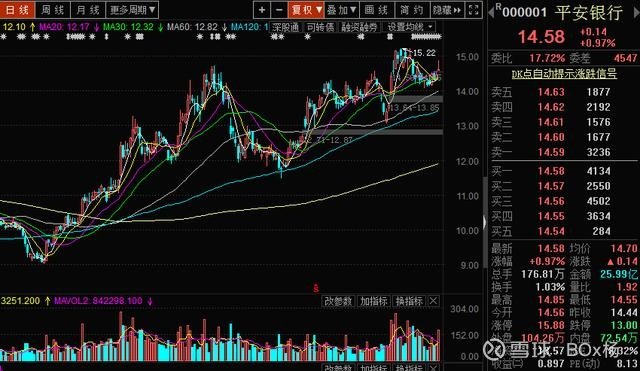Close the volume indicator panel with X
640x371 pixels.
[x=433, y=301]
